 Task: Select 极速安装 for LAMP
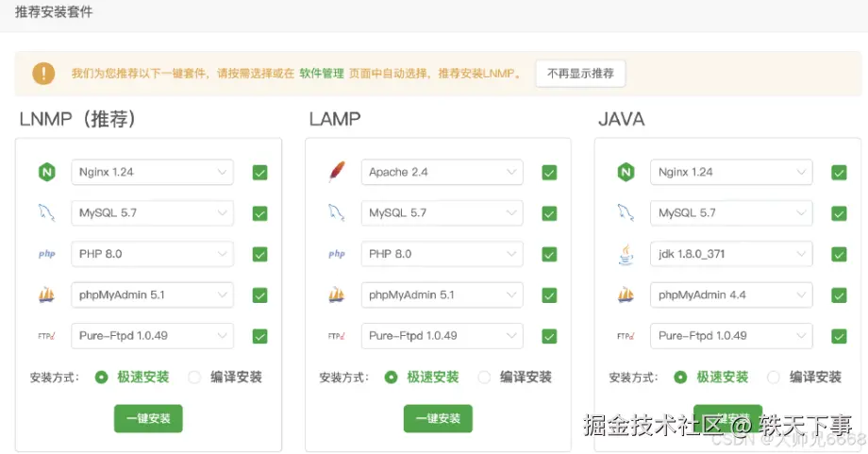coord(391,378)
